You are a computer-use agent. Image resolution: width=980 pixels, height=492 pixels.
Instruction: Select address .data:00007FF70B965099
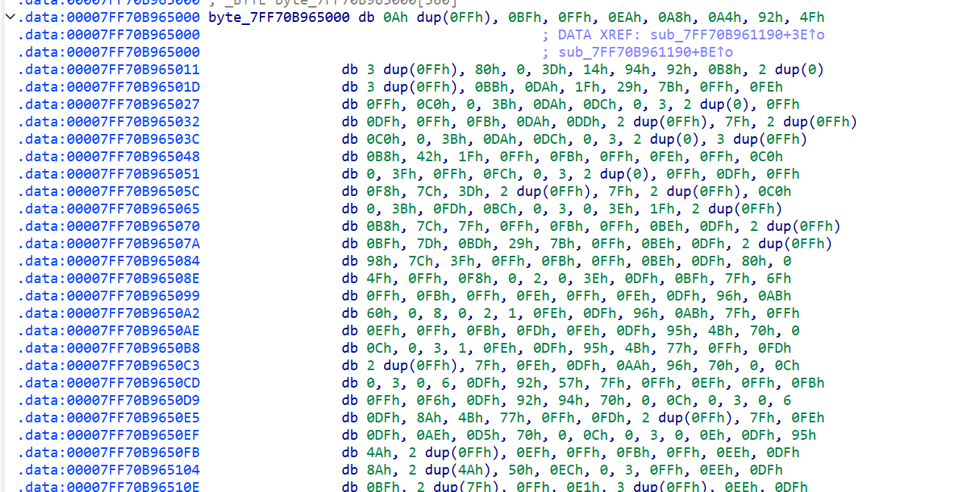(109, 296)
